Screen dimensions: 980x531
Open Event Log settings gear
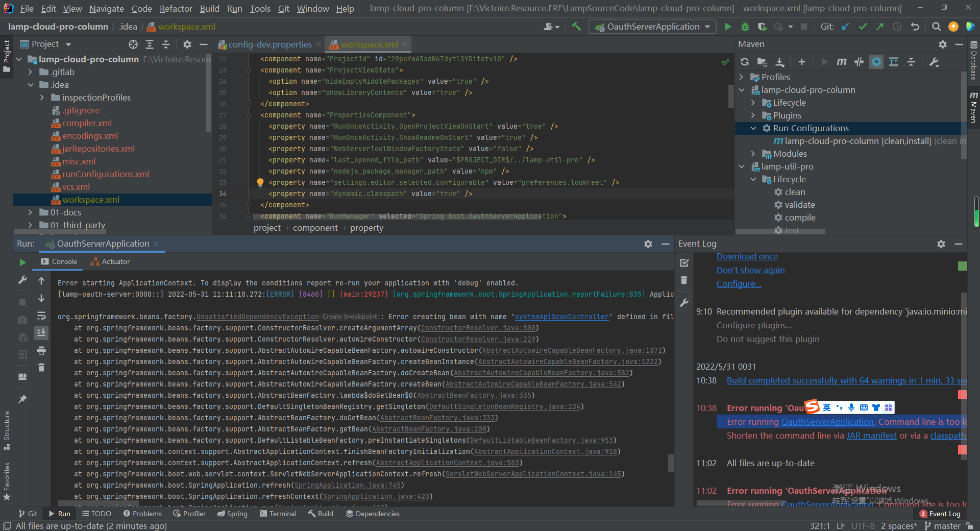pyautogui.click(x=941, y=244)
